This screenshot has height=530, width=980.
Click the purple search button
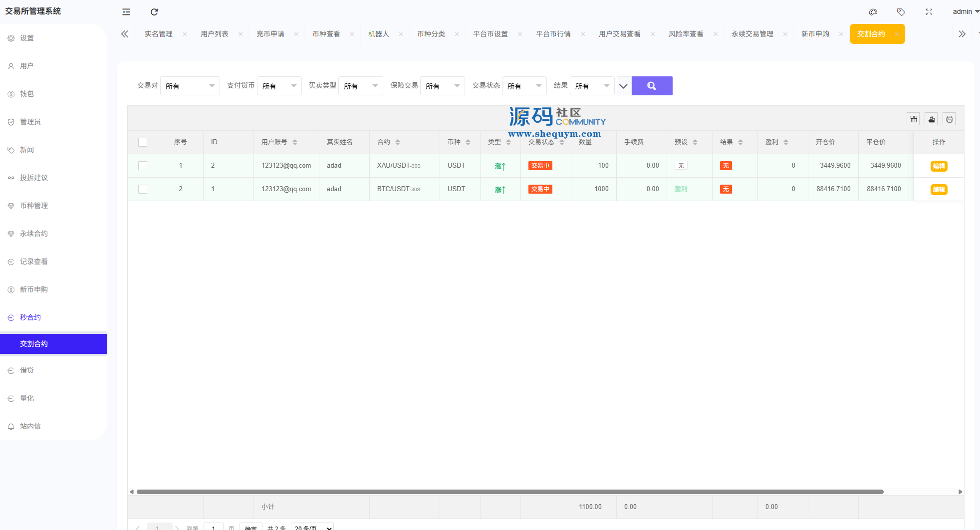[652, 86]
